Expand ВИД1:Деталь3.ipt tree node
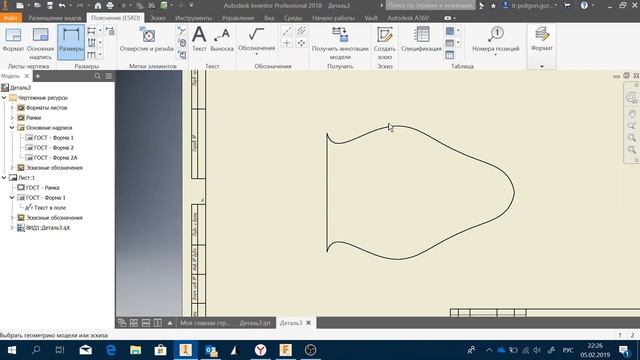 click(12, 228)
